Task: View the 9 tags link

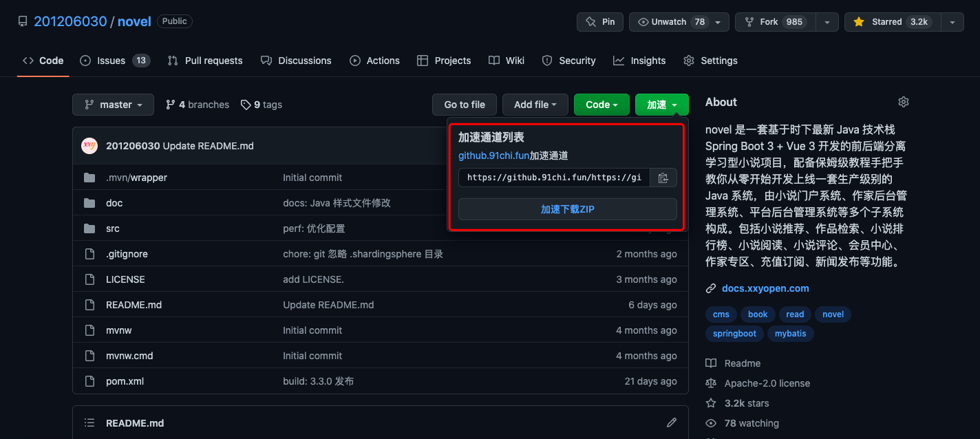Action: pyautogui.click(x=262, y=105)
